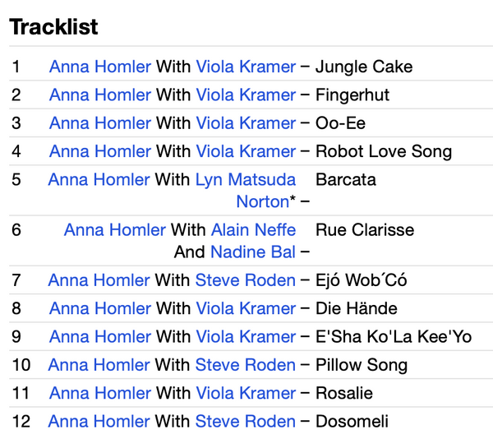
Task: Select Viola Kramer link beside Robot Love Song
Action: click(x=246, y=151)
